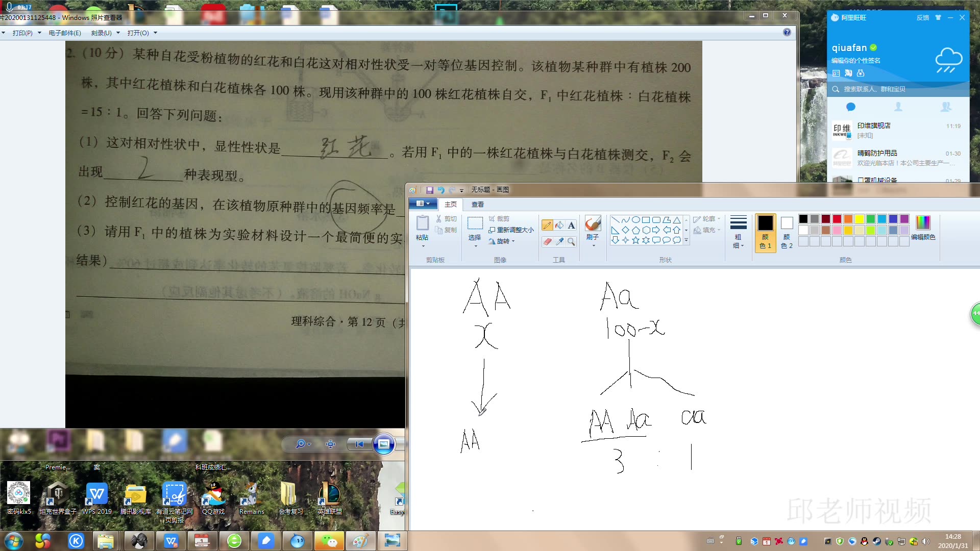
Task: Switch to the 查看 ribbon tab
Action: (478, 205)
